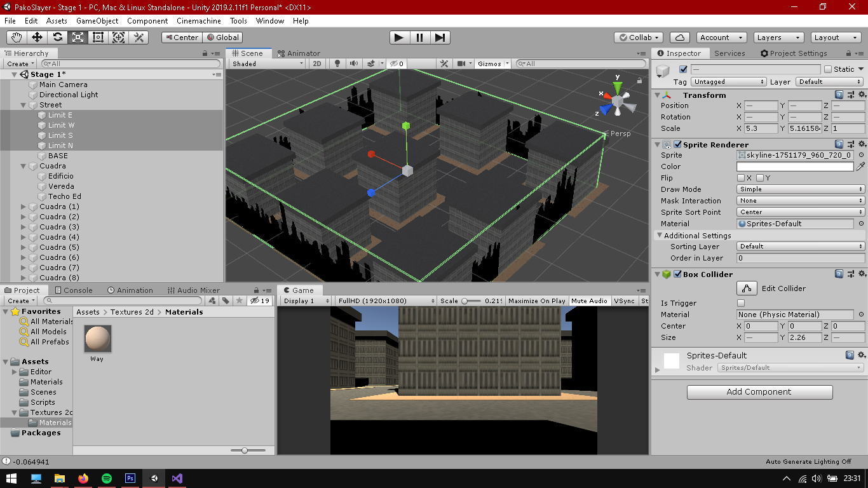Open the Mask Interaction dropdown
The width and height of the screenshot is (868, 488).
801,201
